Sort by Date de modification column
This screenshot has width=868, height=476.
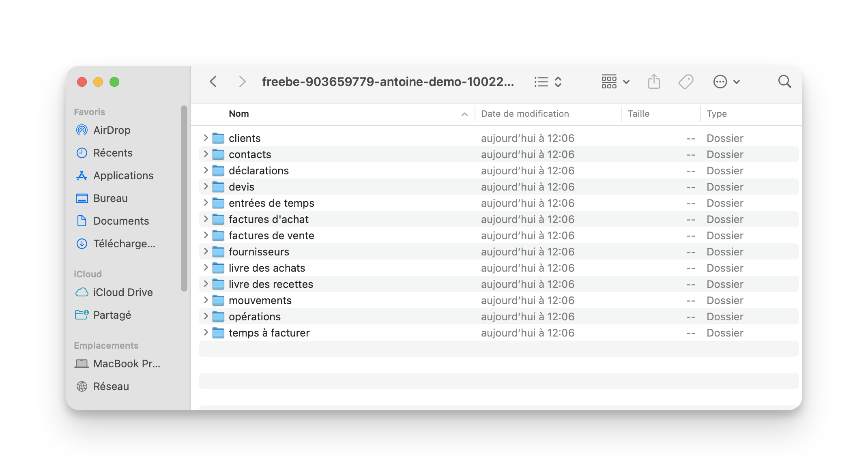point(525,114)
